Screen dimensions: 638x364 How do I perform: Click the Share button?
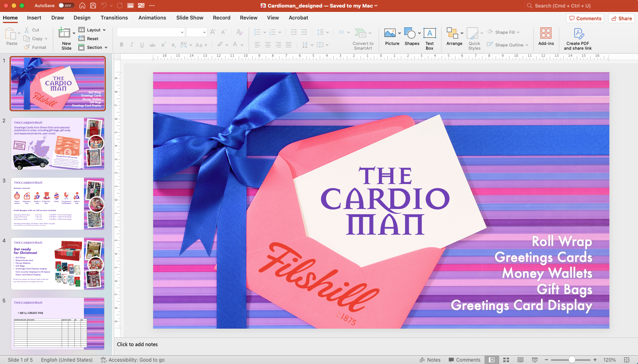click(621, 18)
